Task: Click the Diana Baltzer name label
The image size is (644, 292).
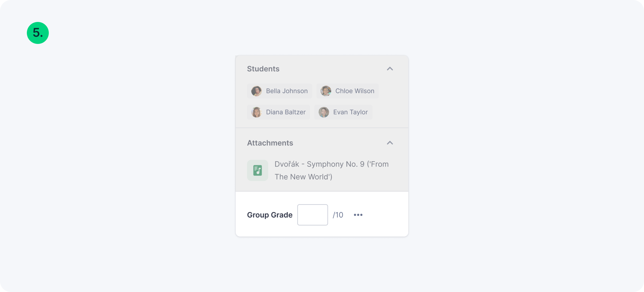Action: (286, 112)
